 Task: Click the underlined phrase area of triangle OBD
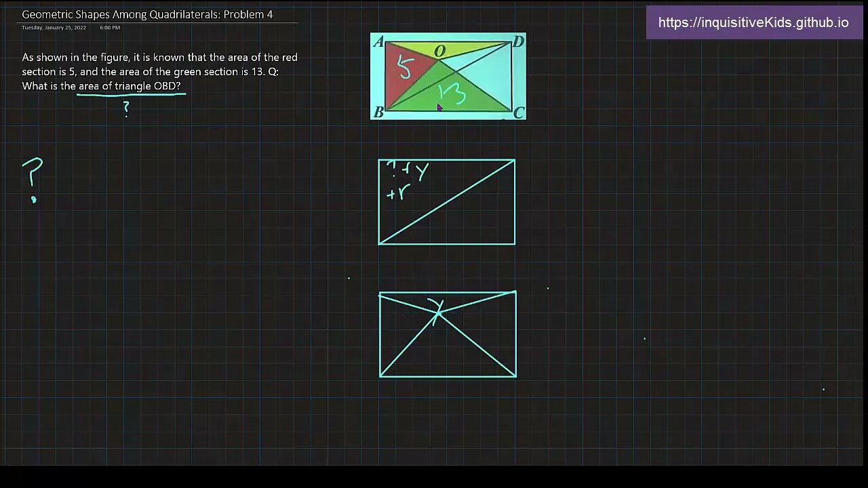click(131, 86)
